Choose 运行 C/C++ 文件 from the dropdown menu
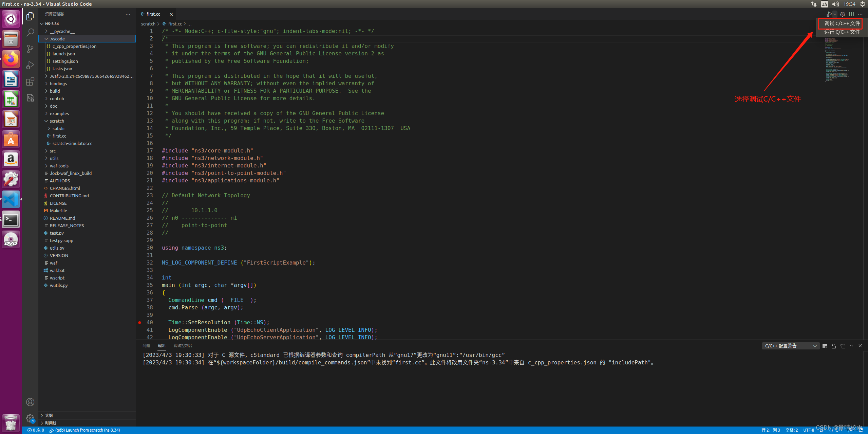868x434 pixels. [x=842, y=32]
